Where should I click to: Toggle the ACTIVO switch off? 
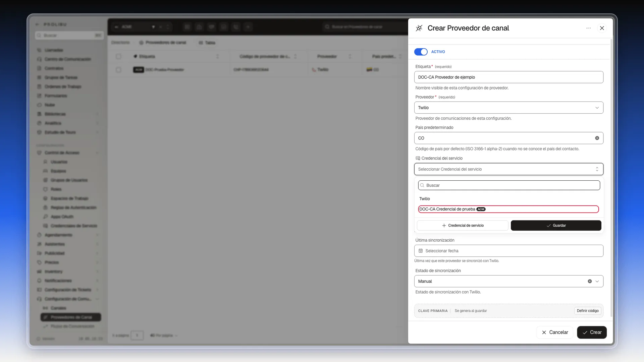pyautogui.click(x=421, y=52)
